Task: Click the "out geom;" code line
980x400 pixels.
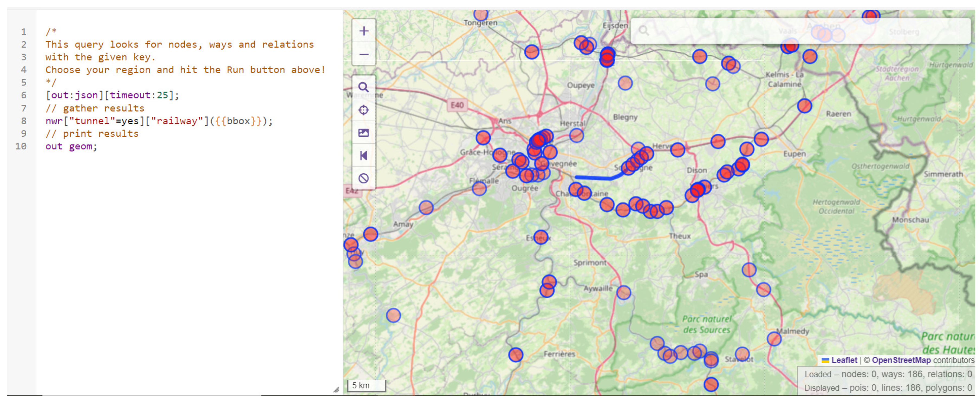Action: [71, 146]
